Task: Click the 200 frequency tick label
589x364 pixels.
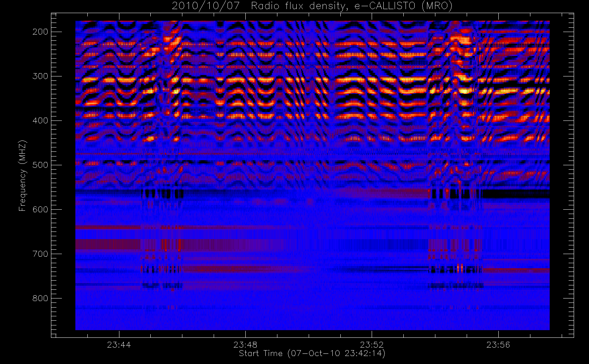Action: pyautogui.click(x=40, y=32)
